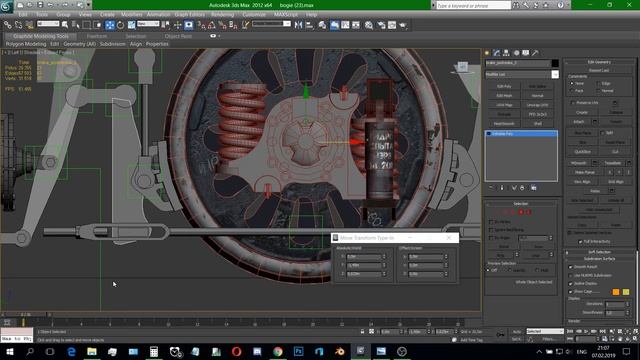640x360 pixels.
Task: Open the 3ds Max application menu logo
Action: (7, 6)
